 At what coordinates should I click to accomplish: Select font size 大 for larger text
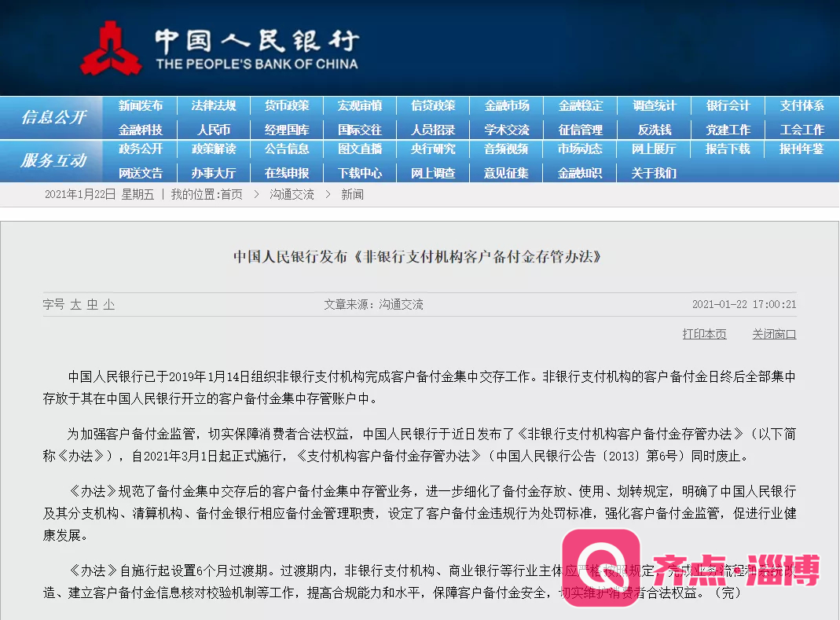76,304
